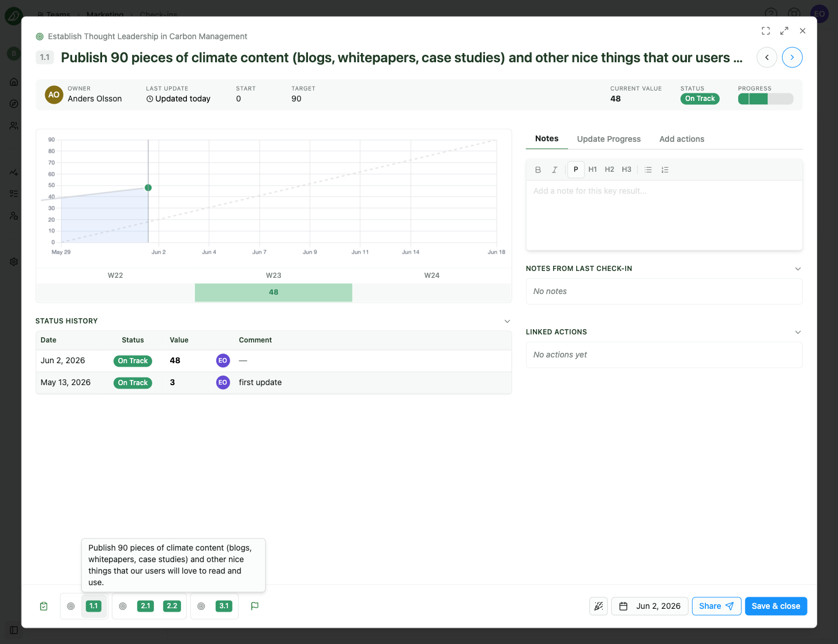Viewport: 838px width, 644px height.
Task: Insert bulleted list in note
Action: click(648, 170)
